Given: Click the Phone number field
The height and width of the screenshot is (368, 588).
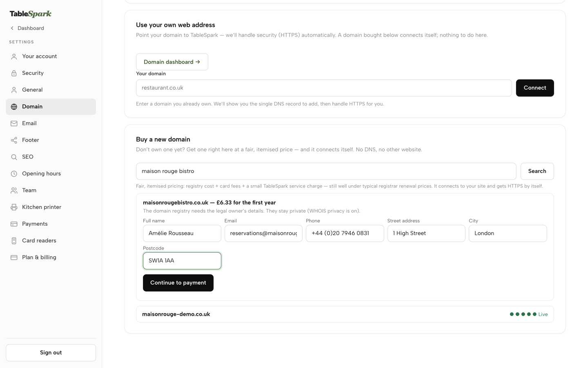Looking at the screenshot, I should point(345,233).
